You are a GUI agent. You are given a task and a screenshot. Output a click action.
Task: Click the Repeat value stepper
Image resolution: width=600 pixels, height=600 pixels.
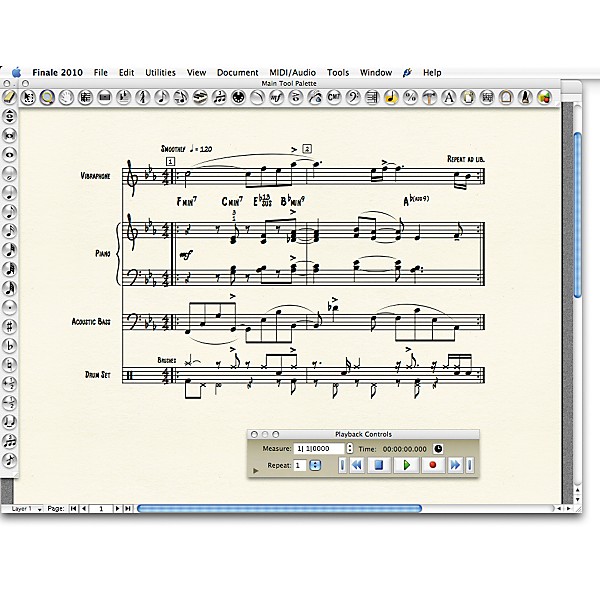pyautogui.click(x=315, y=465)
